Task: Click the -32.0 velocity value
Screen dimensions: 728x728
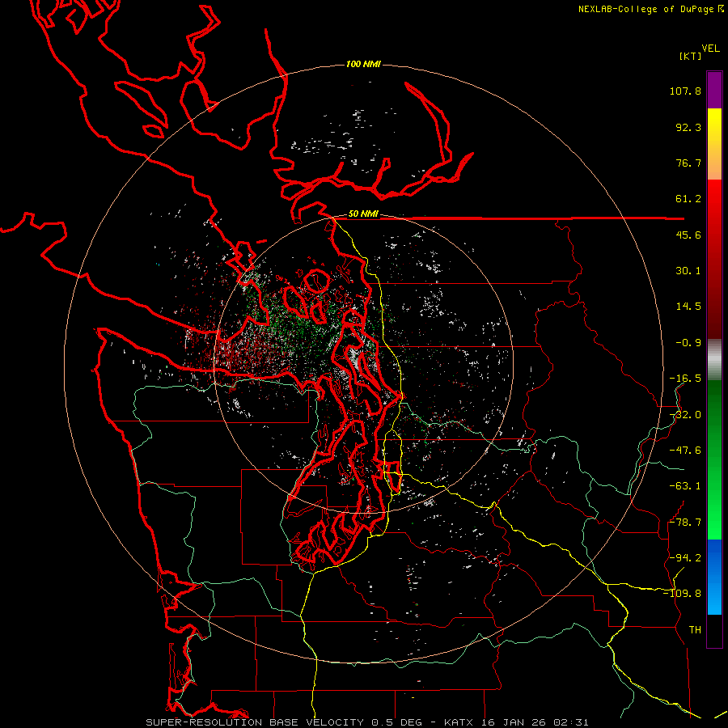Action: (x=685, y=415)
